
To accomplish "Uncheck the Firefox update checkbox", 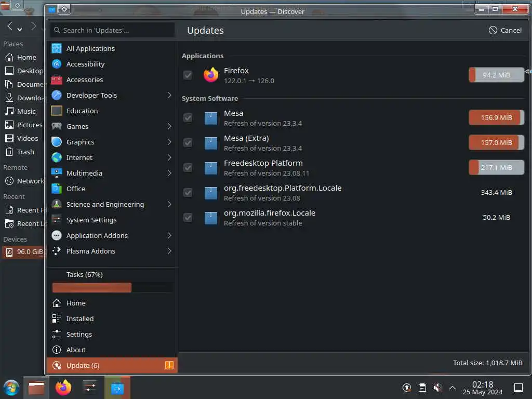I will point(188,75).
